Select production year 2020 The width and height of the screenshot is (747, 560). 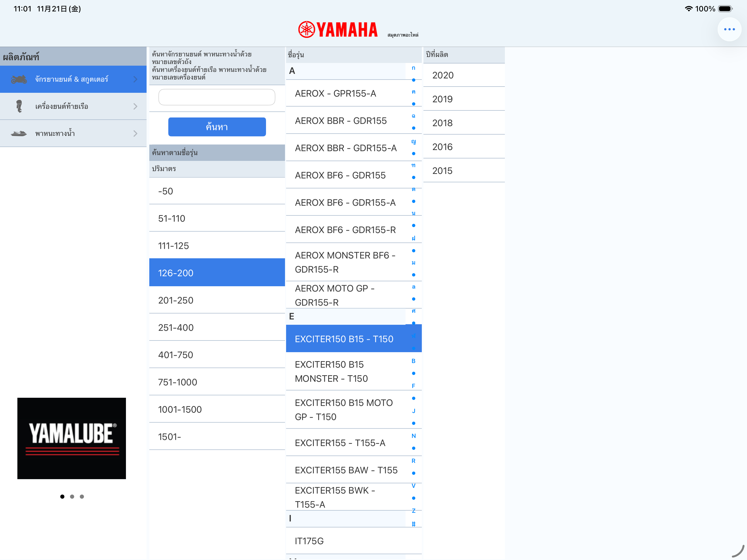click(x=464, y=75)
